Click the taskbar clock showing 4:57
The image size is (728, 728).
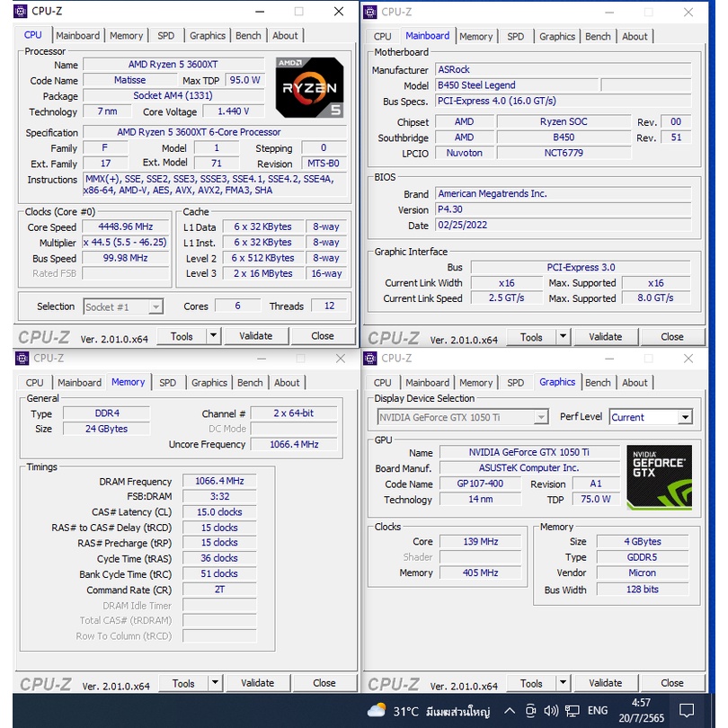641,711
